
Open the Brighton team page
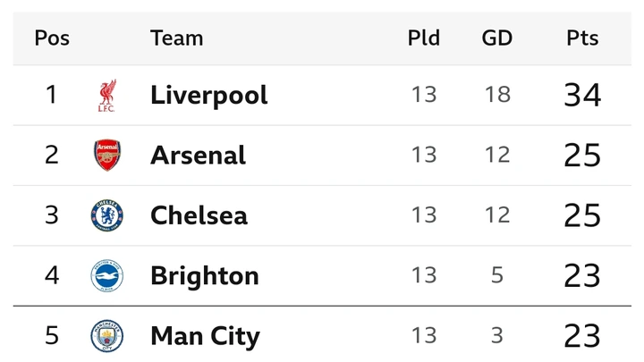[205, 276]
